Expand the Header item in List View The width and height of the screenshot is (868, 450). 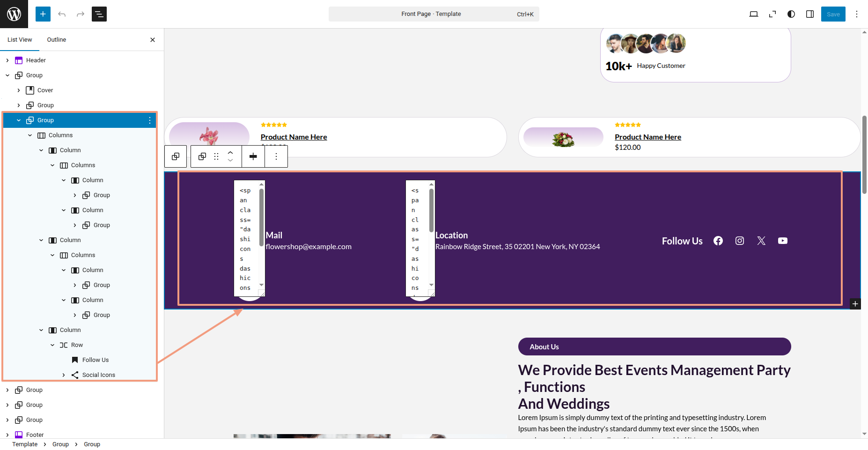point(7,60)
